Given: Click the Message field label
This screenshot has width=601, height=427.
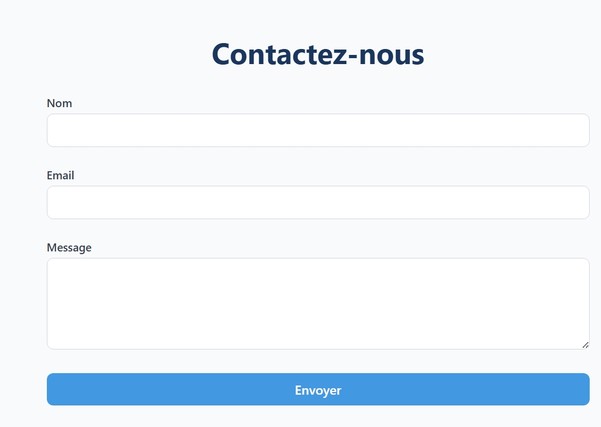Looking at the screenshot, I should click(69, 247).
